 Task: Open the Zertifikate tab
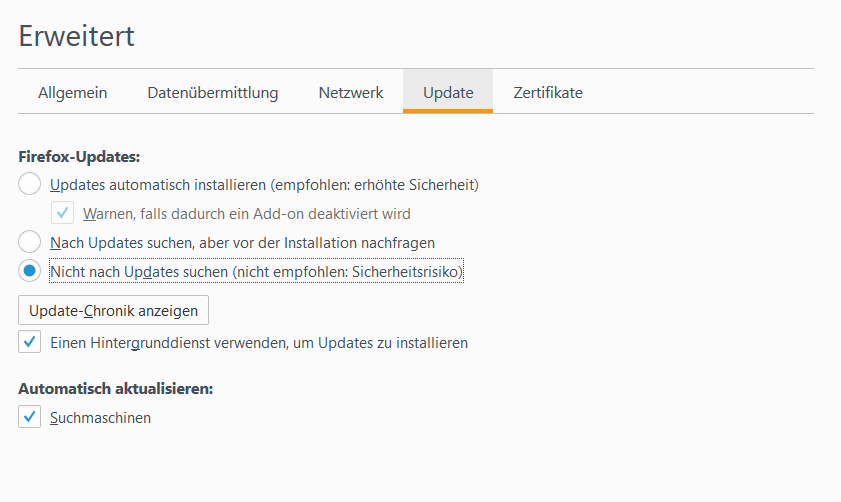click(x=548, y=92)
